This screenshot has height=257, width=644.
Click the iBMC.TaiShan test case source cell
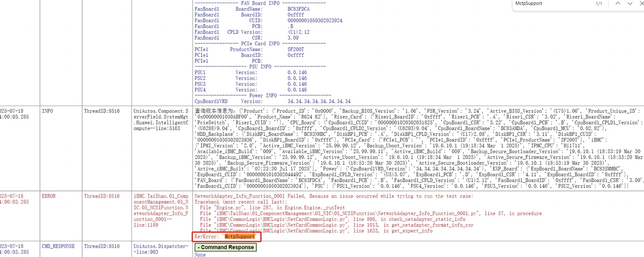[x=161, y=210]
